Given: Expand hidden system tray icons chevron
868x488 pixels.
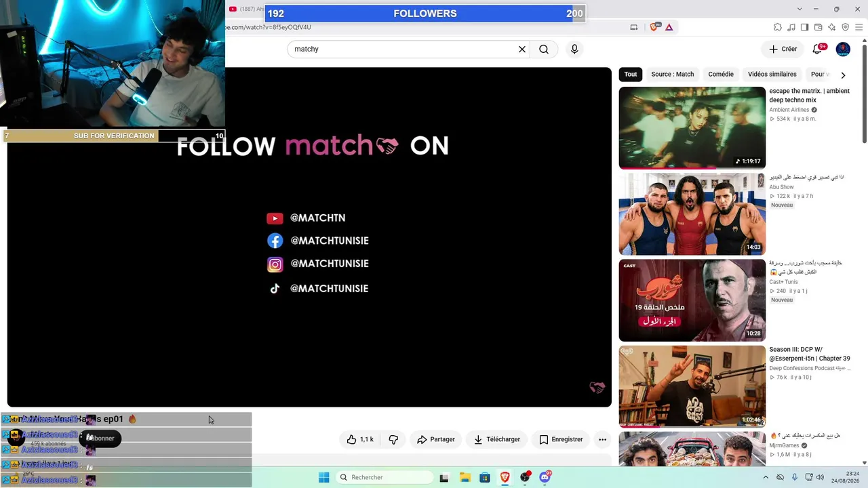Looking at the screenshot, I should click(766, 477).
